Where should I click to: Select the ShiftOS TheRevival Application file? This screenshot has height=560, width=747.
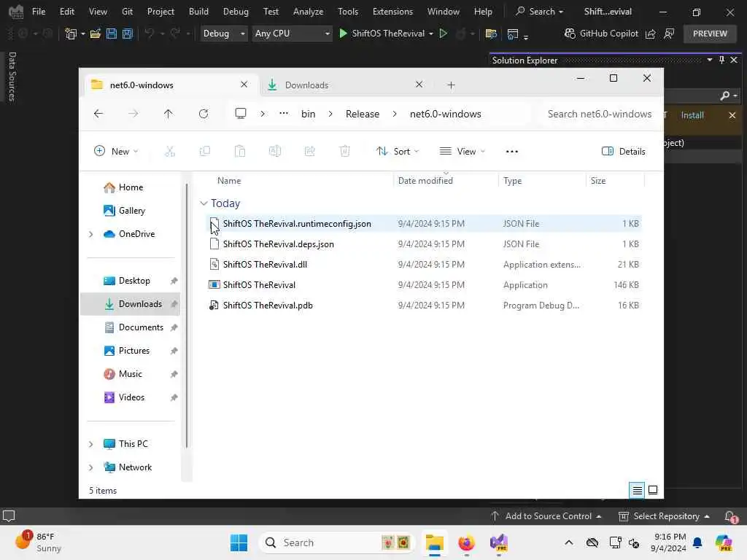tap(424, 285)
